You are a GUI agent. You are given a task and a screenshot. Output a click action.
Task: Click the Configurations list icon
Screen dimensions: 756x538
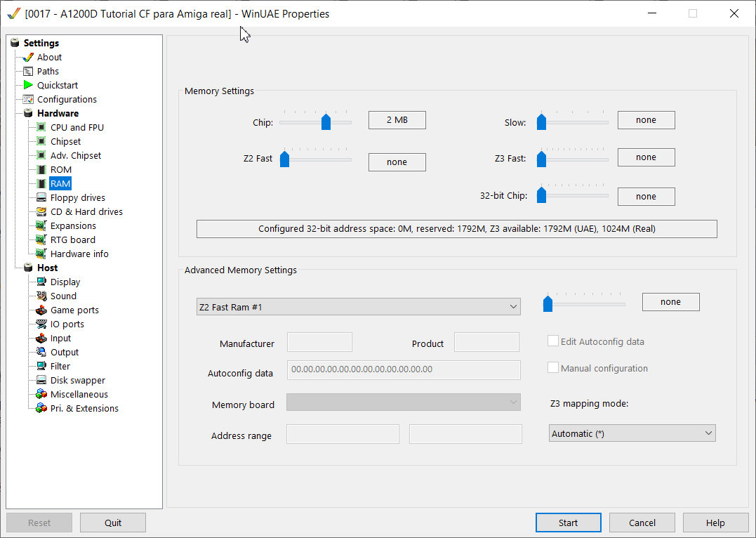(x=28, y=100)
